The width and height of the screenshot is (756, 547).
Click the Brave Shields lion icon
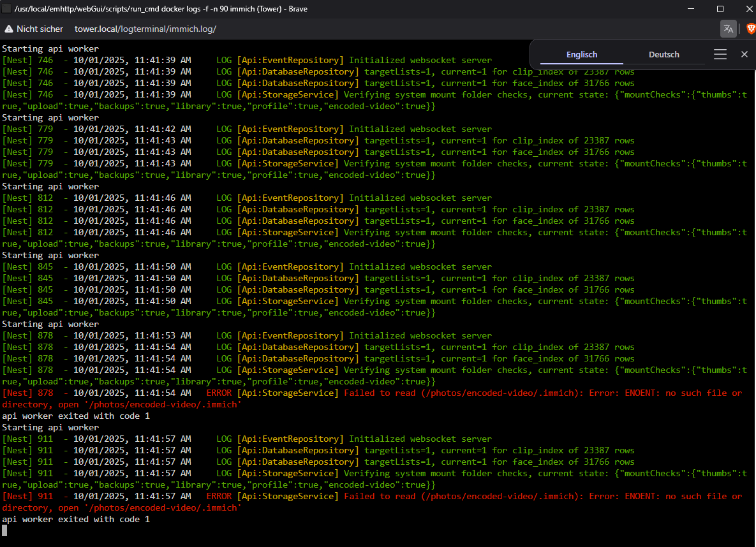[x=750, y=29]
